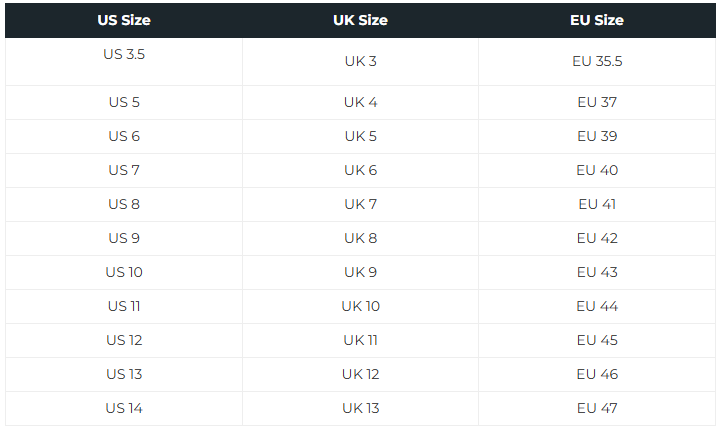The width and height of the screenshot is (718, 427).
Task: Click the EU Size column header
Action: 597,20
